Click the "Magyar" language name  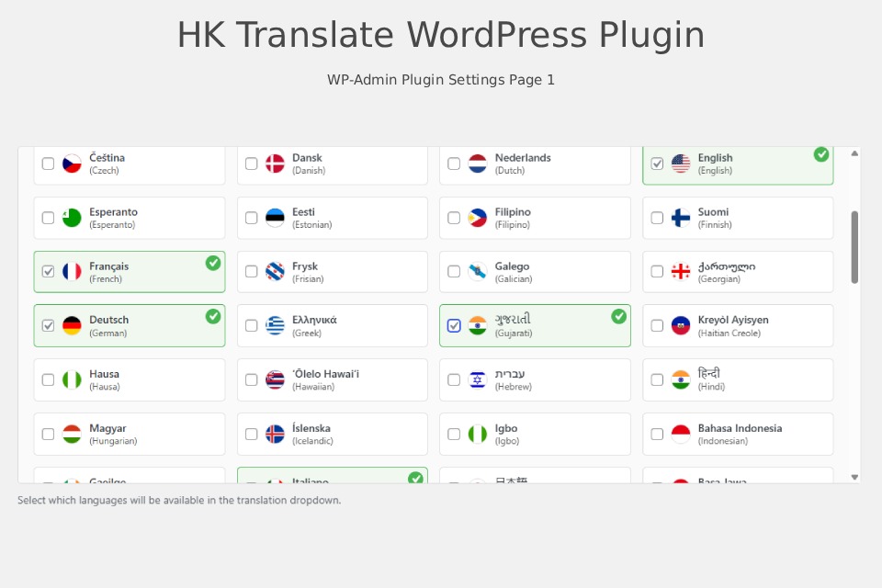tap(108, 428)
